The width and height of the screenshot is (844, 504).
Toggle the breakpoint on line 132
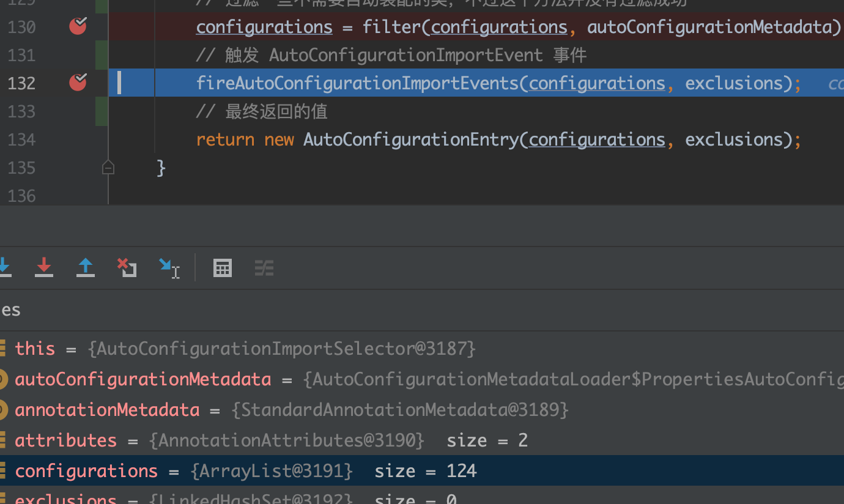(x=78, y=83)
